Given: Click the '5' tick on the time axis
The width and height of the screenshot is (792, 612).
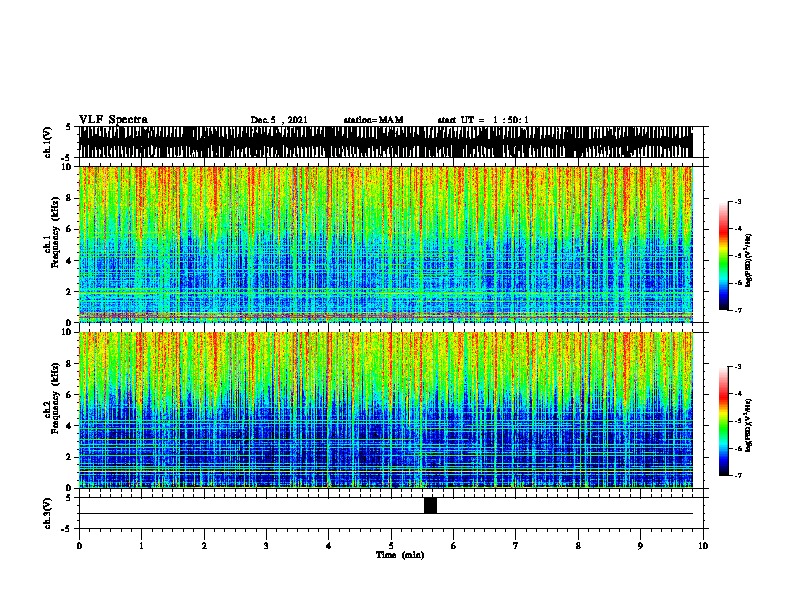Looking at the screenshot, I should click(x=391, y=546).
